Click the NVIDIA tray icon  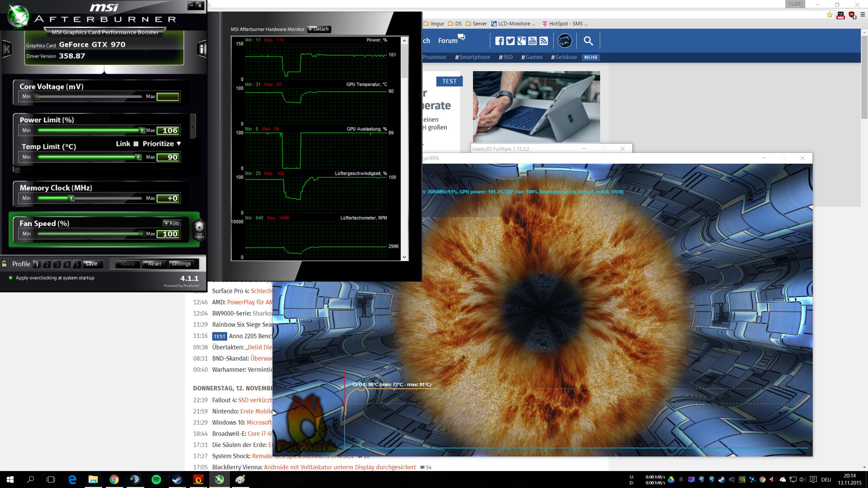click(x=742, y=480)
